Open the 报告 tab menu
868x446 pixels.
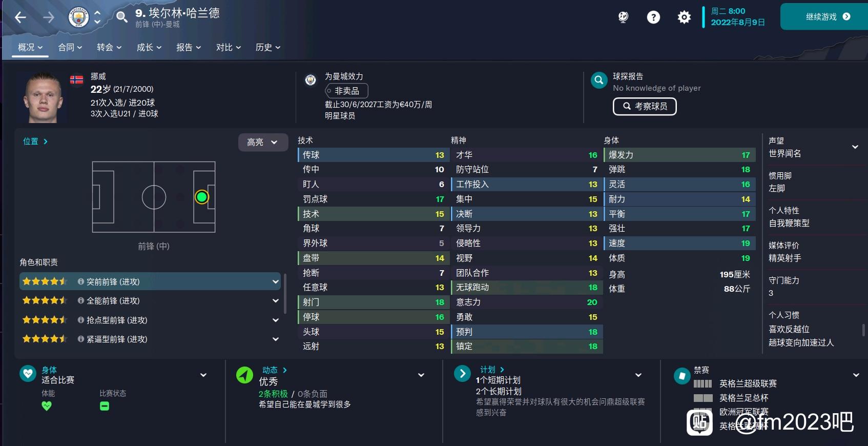[189, 47]
